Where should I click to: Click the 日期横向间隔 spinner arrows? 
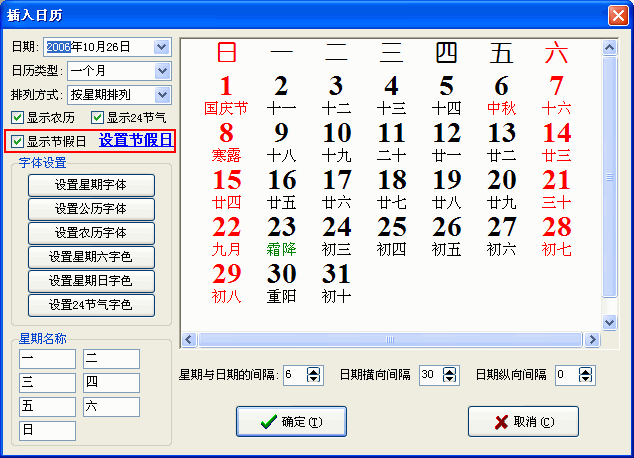tap(450, 375)
